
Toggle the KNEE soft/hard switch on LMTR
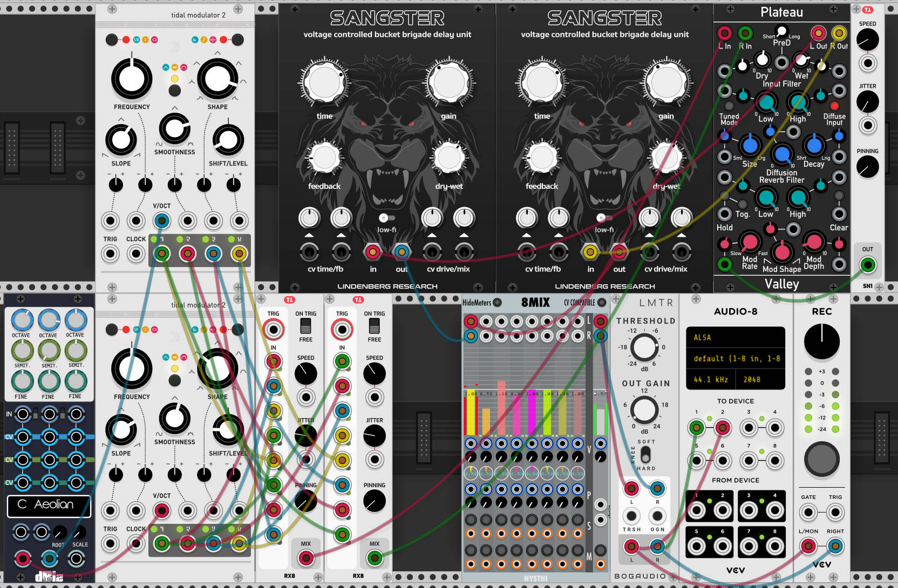(x=645, y=455)
